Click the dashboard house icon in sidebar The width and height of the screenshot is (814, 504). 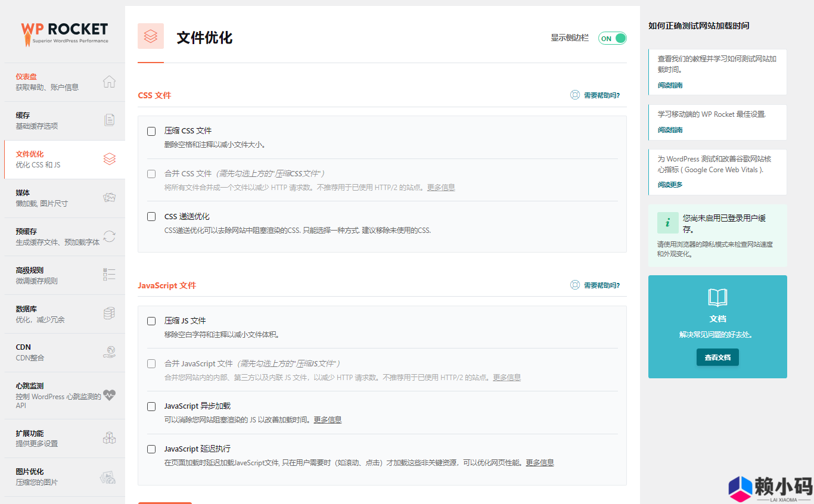109,82
